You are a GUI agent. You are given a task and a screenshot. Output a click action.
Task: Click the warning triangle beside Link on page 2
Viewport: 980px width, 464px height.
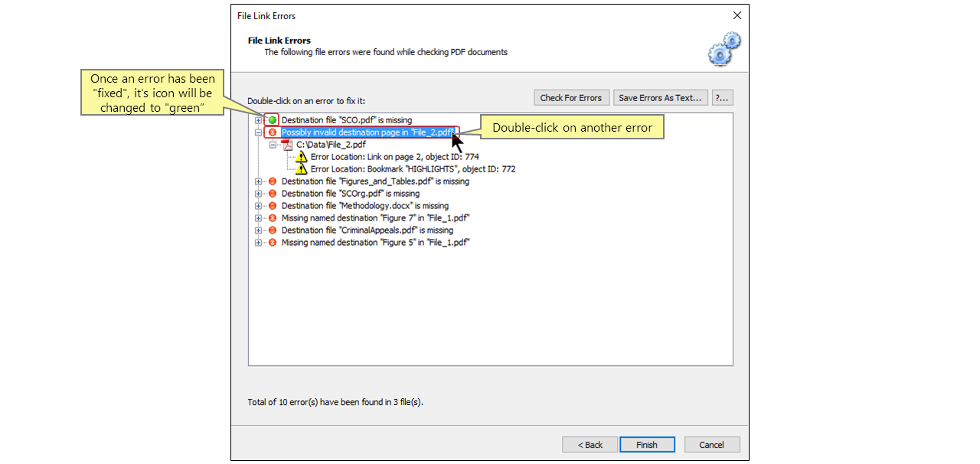click(301, 157)
